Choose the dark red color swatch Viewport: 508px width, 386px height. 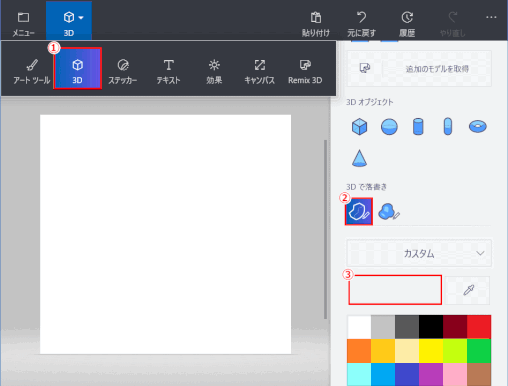(455, 327)
